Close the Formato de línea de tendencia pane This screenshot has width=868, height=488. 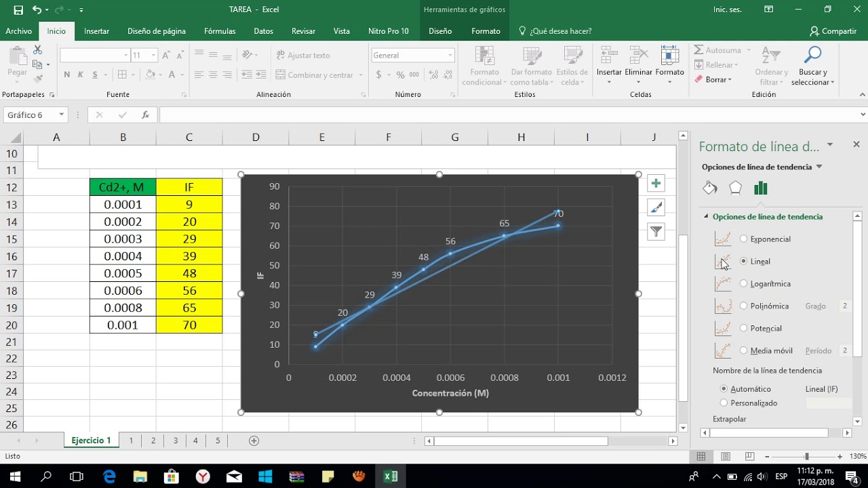[x=856, y=144]
